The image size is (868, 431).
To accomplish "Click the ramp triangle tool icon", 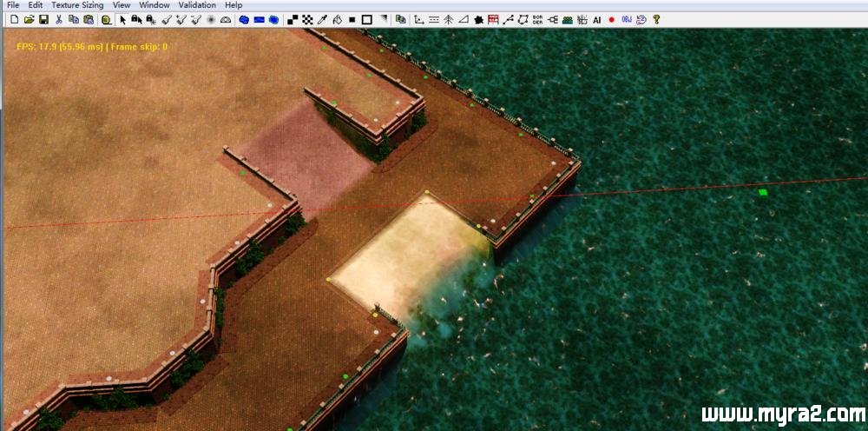I will pyautogui.click(x=463, y=19).
